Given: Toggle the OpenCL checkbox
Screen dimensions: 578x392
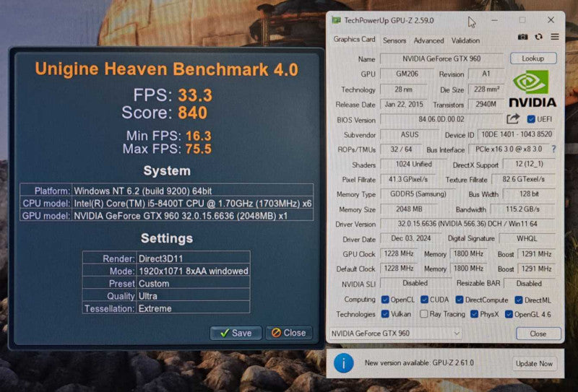Looking at the screenshot, I should pyautogui.click(x=385, y=300).
